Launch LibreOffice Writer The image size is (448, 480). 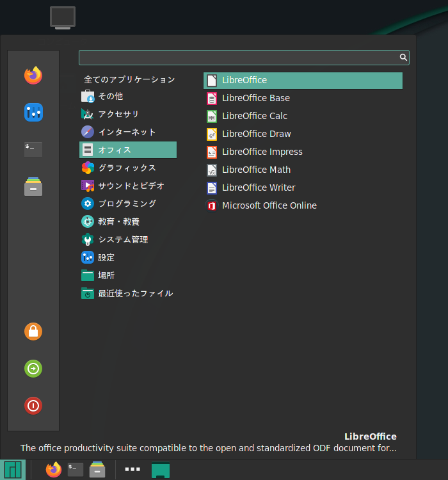point(303,188)
